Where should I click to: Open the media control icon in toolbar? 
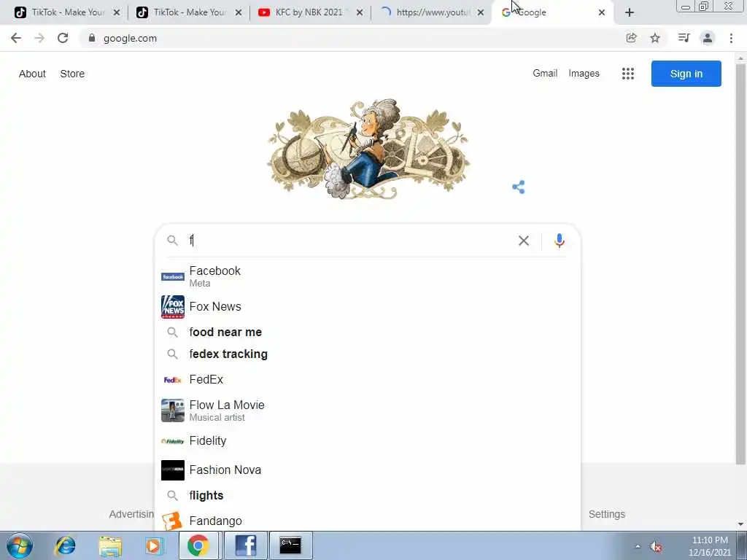[x=684, y=38]
